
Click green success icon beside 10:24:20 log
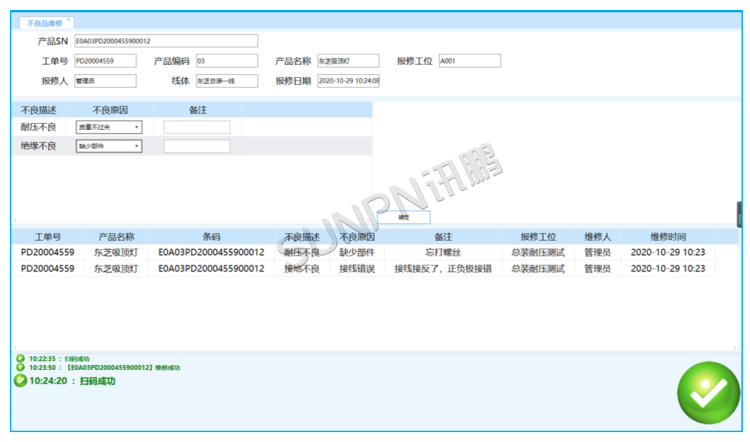pyautogui.click(x=20, y=380)
